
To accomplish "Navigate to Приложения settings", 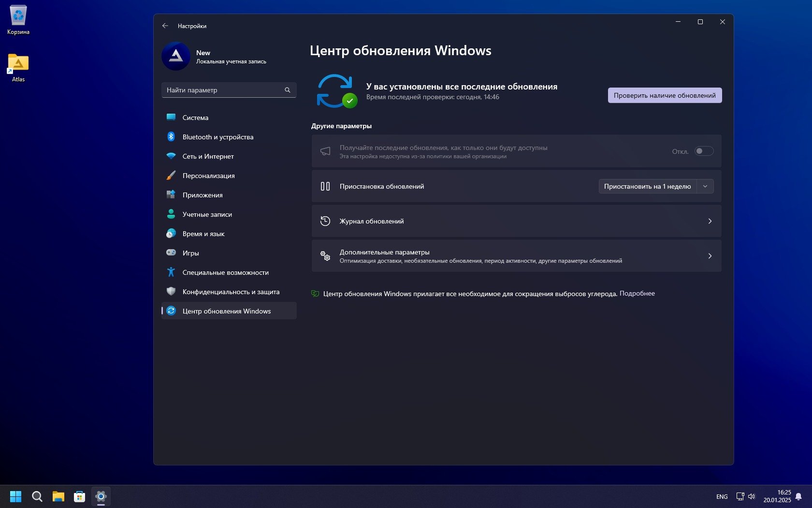I will [x=229, y=194].
